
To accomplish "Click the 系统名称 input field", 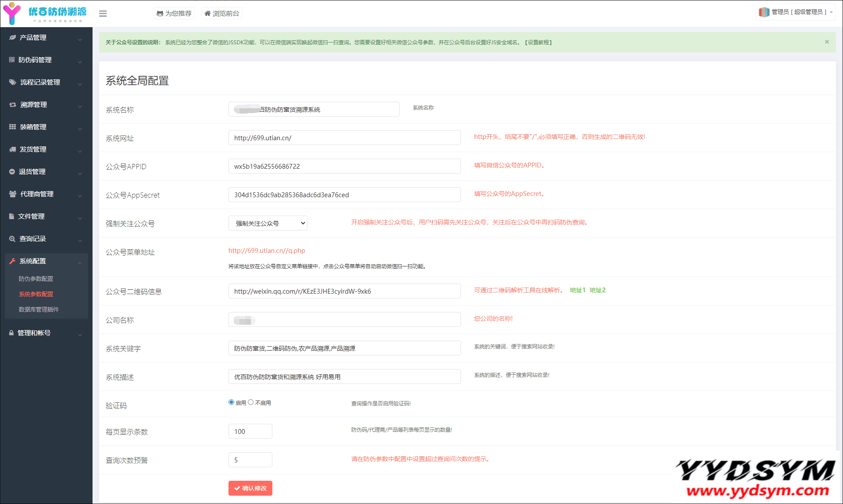I will click(314, 109).
